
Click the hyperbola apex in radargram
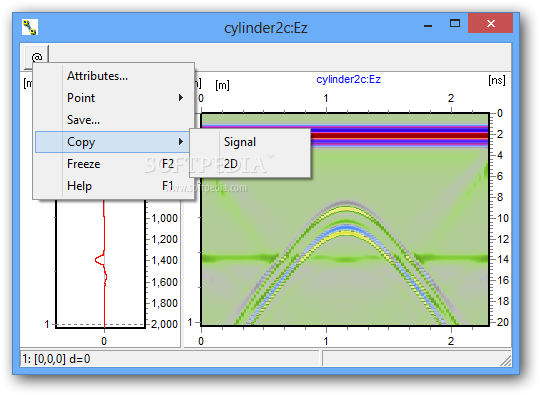point(346,203)
